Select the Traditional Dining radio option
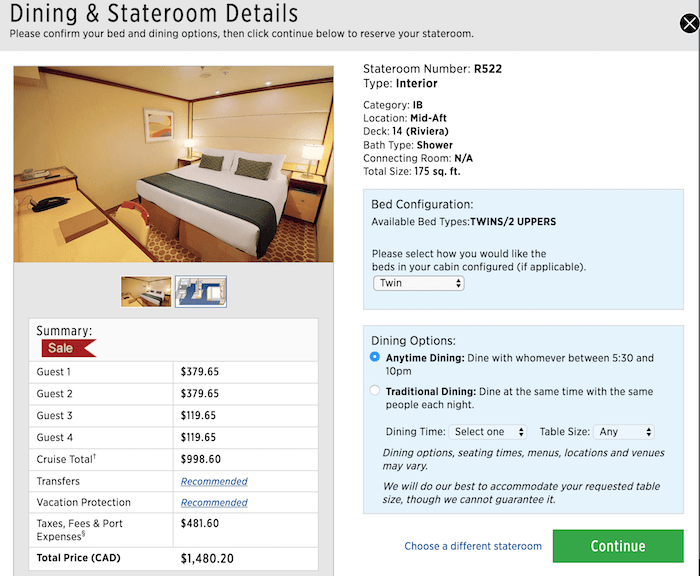The height and width of the screenshot is (576, 700). click(x=375, y=391)
